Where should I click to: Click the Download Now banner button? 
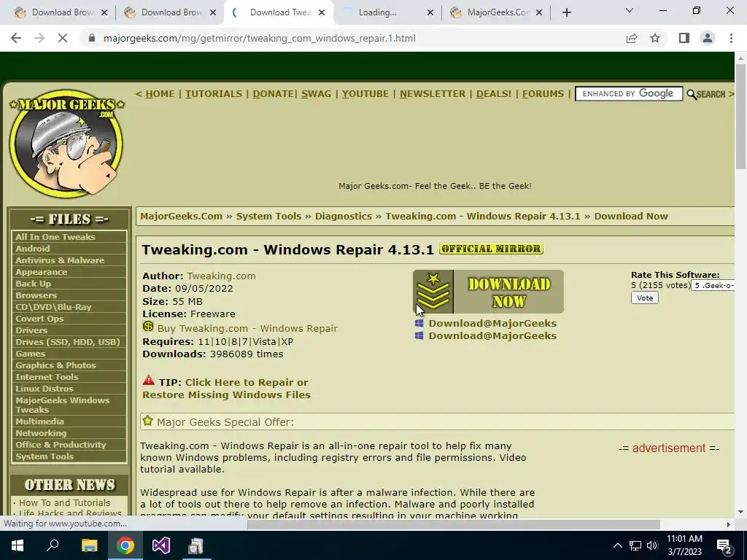pyautogui.click(x=488, y=292)
